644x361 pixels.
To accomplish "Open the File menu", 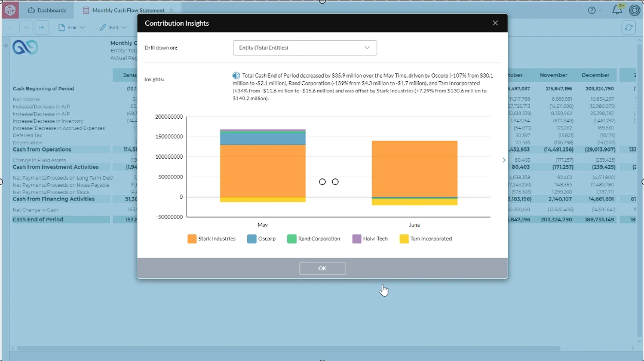I will coord(72,27).
